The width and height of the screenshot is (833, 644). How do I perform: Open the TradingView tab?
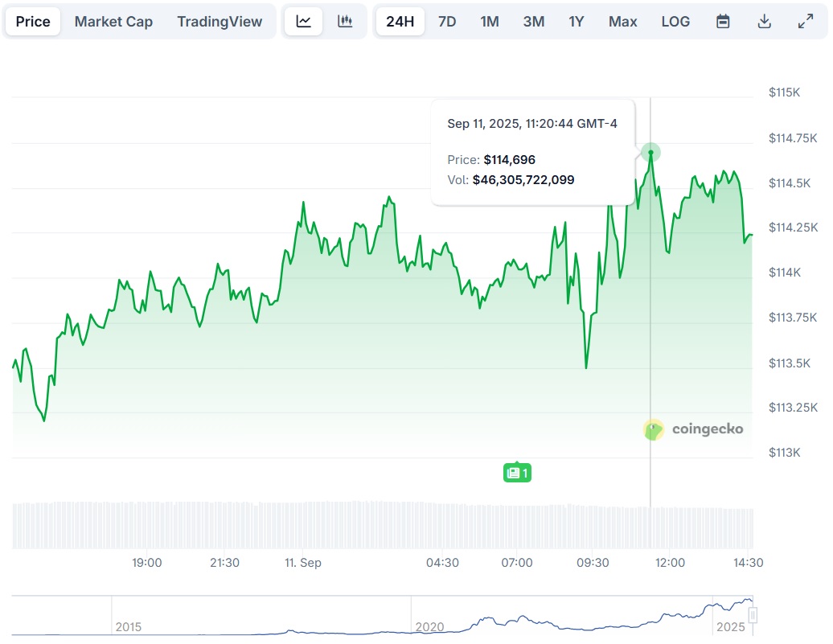point(220,22)
